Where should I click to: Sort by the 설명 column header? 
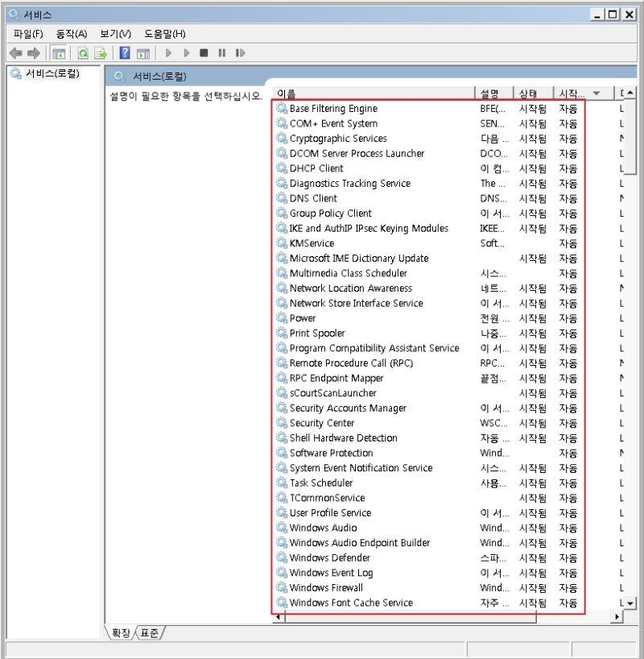tap(494, 93)
